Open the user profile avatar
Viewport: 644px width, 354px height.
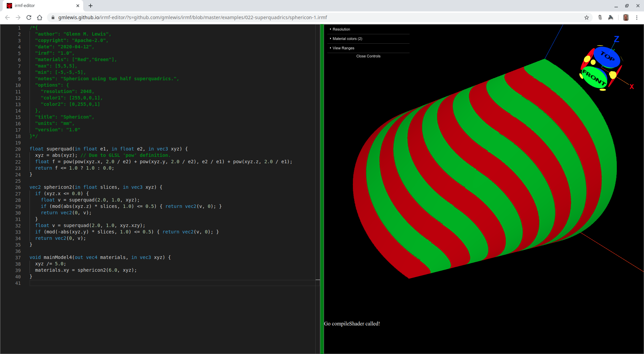(626, 17)
